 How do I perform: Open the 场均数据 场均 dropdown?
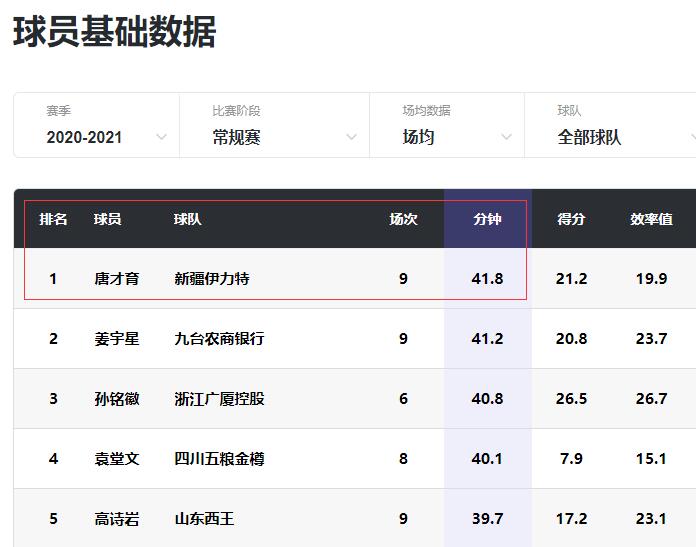[x=447, y=125]
